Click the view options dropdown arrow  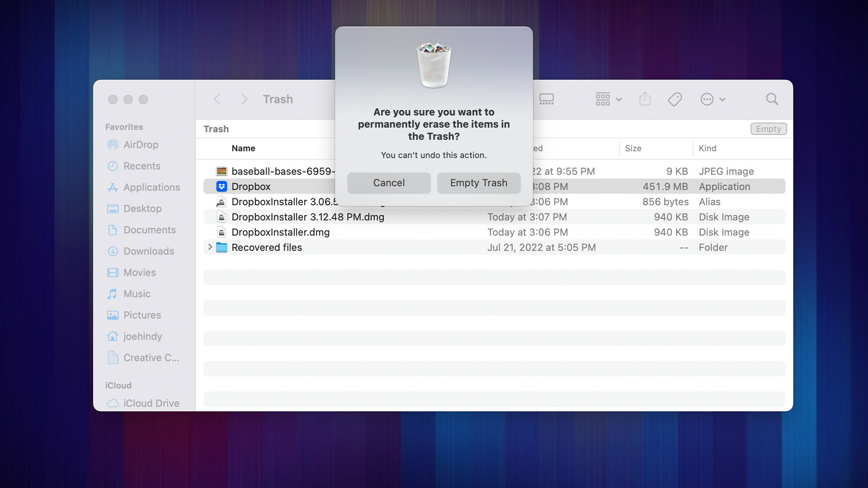[x=619, y=99]
